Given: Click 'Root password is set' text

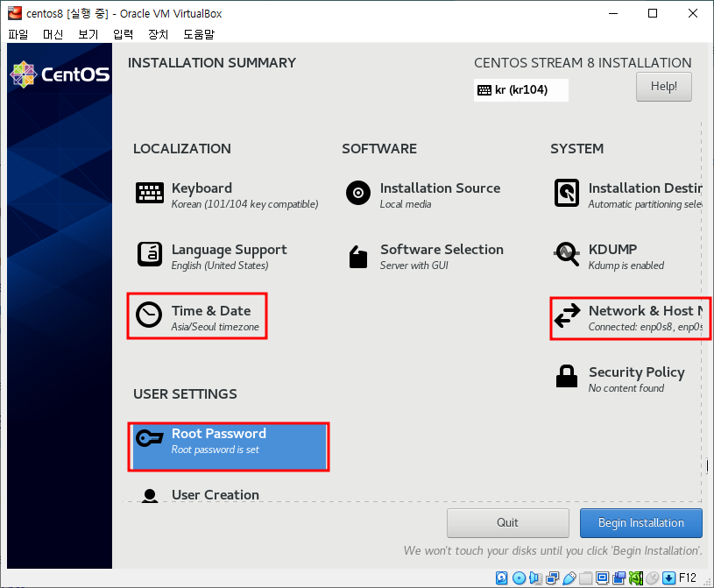Looking at the screenshot, I should click(215, 450).
